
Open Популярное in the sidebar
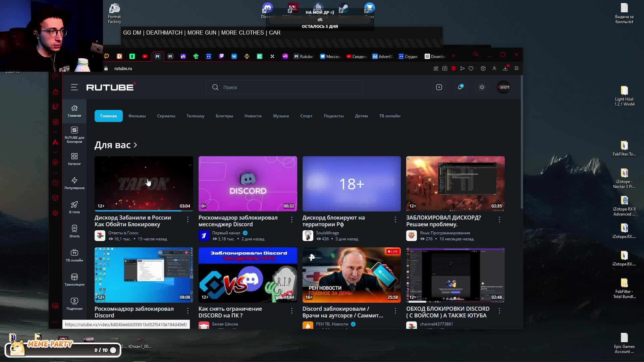click(74, 183)
